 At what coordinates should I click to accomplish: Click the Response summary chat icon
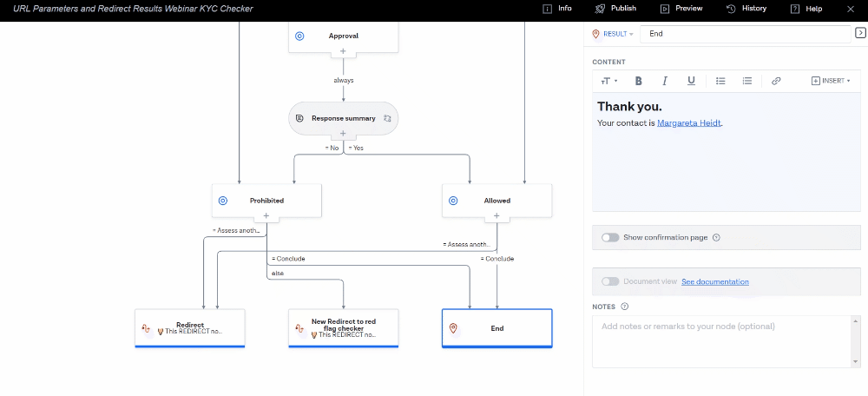click(299, 118)
